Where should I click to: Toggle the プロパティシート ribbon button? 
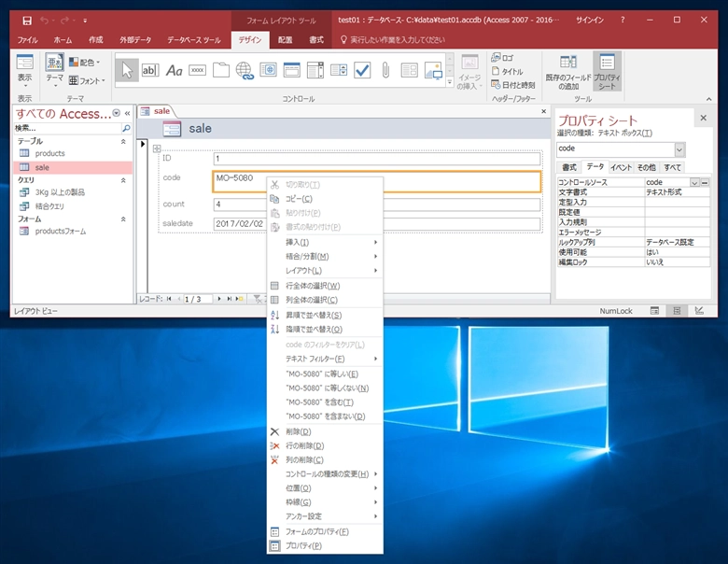607,71
